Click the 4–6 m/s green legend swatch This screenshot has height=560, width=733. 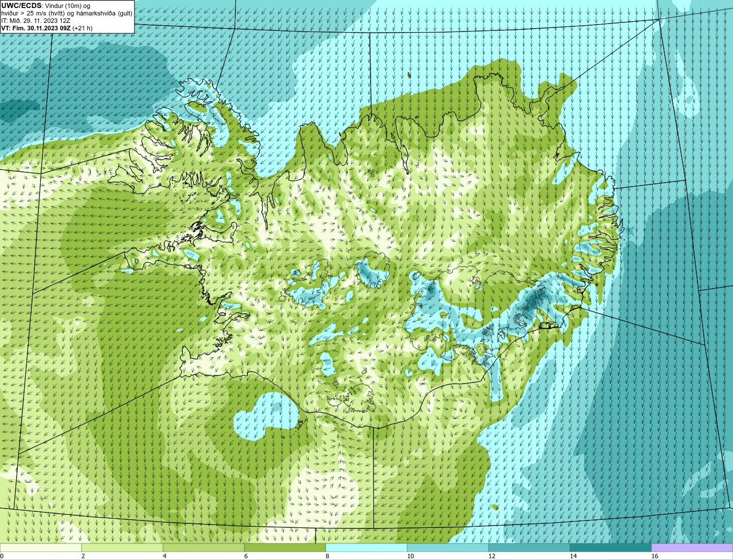[x=204, y=547]
